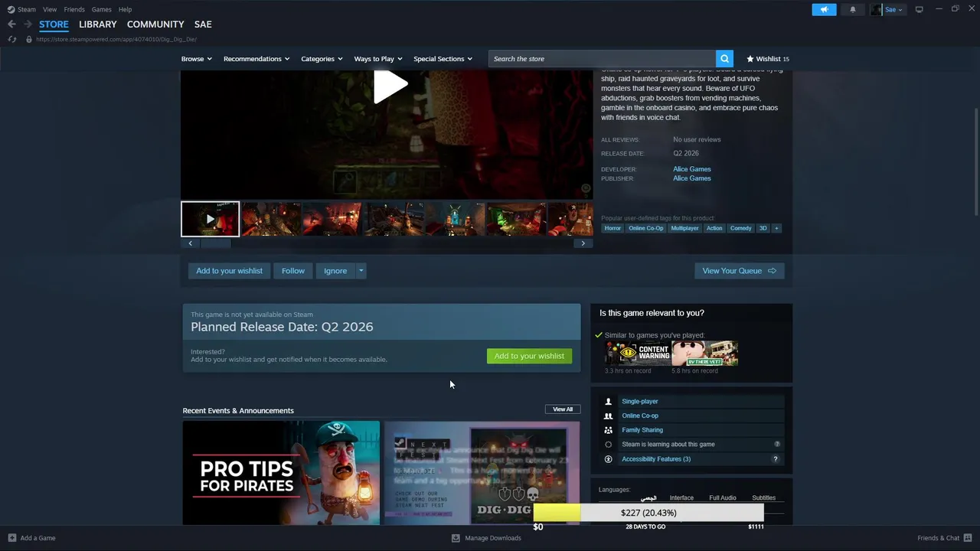Switch to the LIBRARY tab
Viewport: 980px width, 551px height.
point(98,24)
